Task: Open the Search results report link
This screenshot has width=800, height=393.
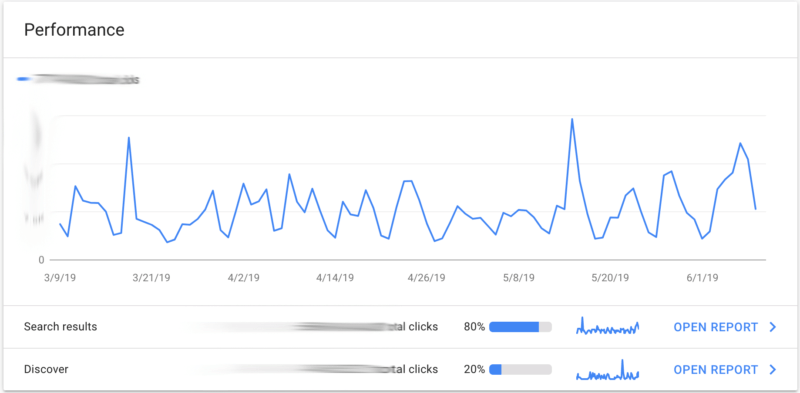Action: coord(716,327)
